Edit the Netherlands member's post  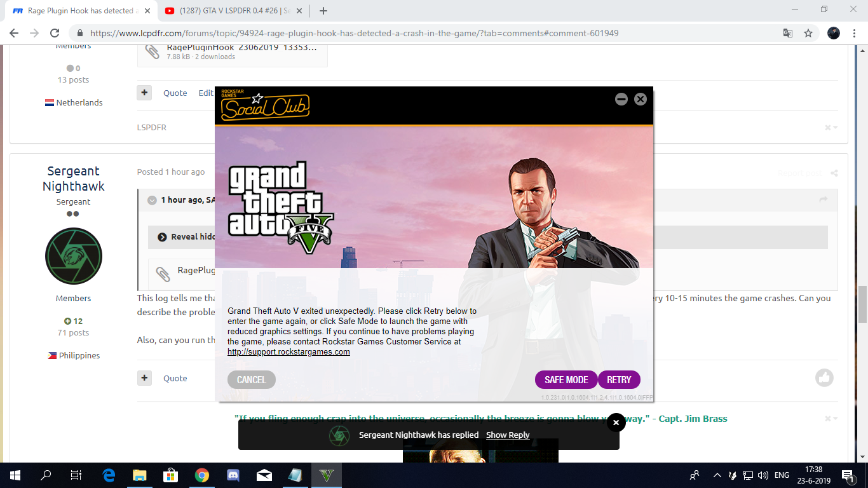point(206,93)
